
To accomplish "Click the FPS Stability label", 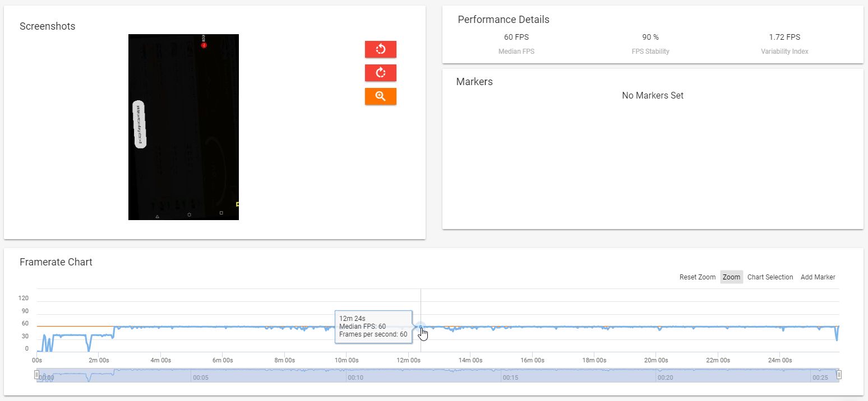I will click(650, 52).
